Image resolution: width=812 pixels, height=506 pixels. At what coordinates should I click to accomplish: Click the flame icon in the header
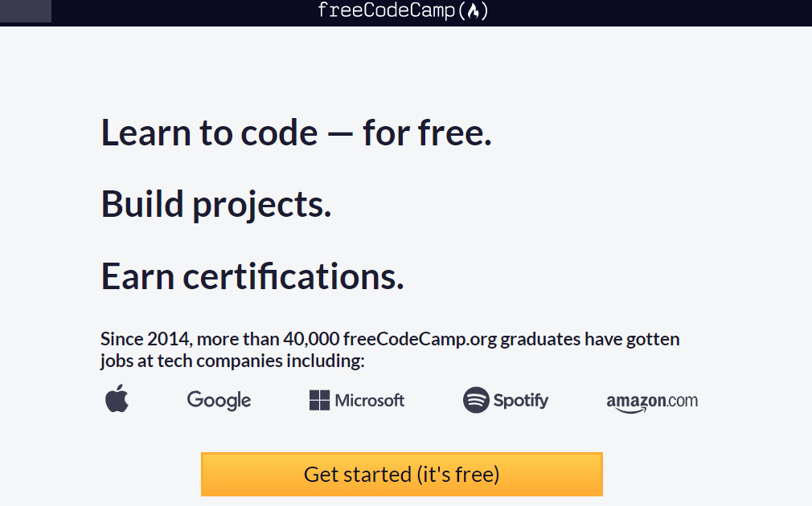[474, 11]
